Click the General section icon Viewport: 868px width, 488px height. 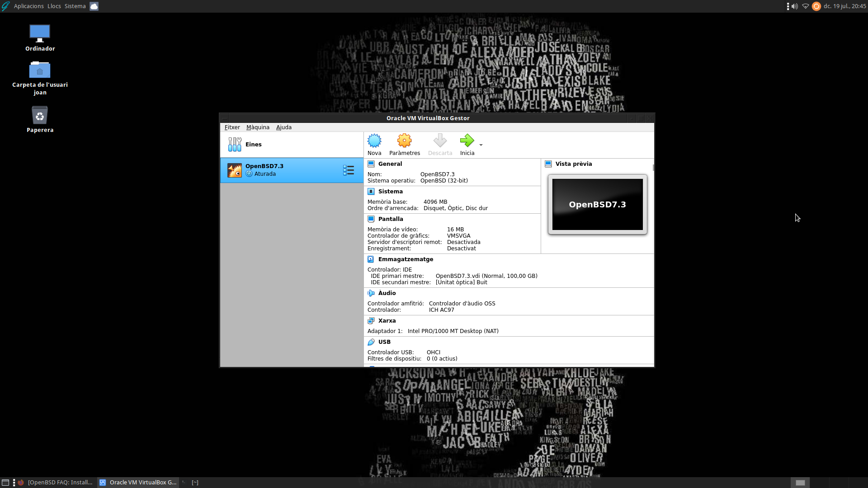point(371,164)
